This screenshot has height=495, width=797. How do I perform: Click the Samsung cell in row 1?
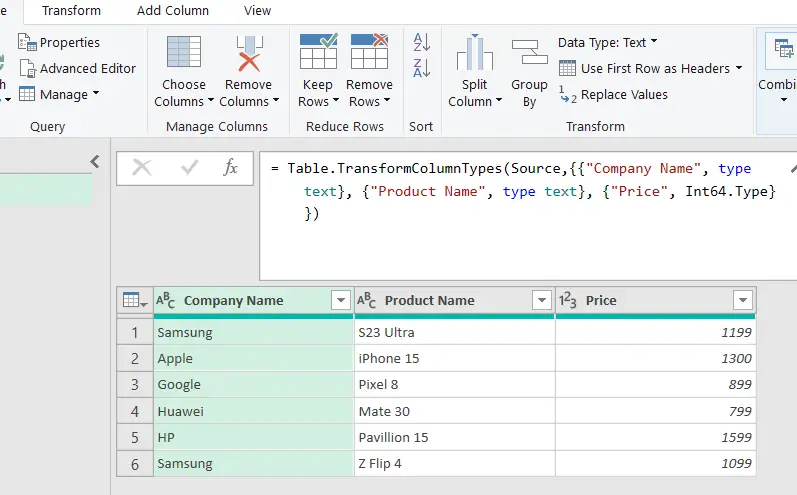pyautogui.click(x=254, y=332)
